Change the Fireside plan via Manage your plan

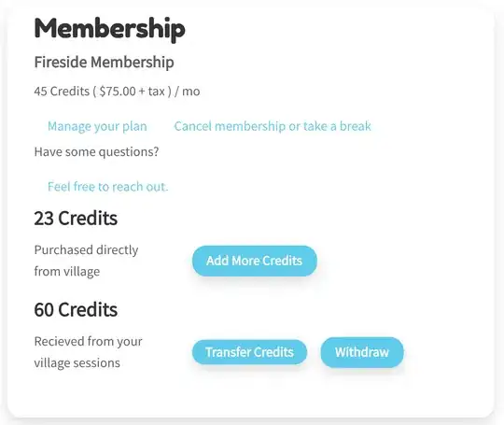[97, 126]
